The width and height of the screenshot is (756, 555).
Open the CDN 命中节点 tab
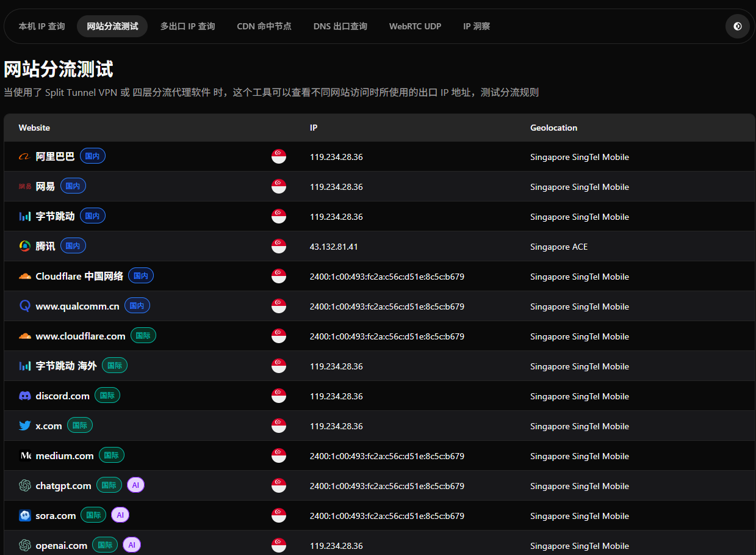pyautogui.click(x=264, y=26)
